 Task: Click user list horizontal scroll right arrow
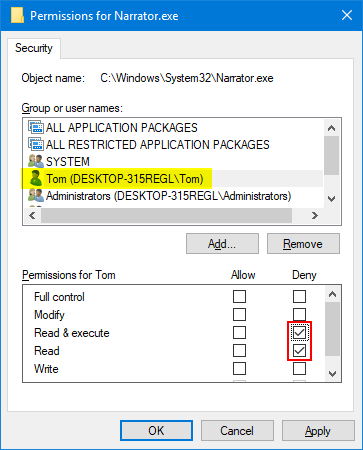[x=315, y=216]
